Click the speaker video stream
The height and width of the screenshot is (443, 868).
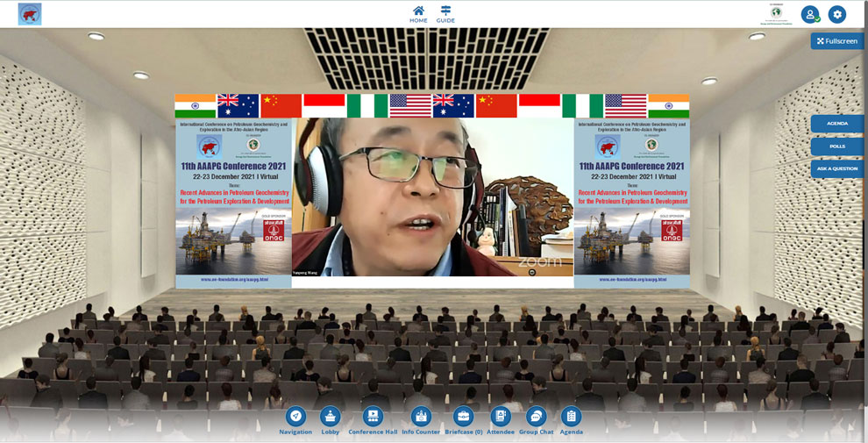tap(433, 197)
